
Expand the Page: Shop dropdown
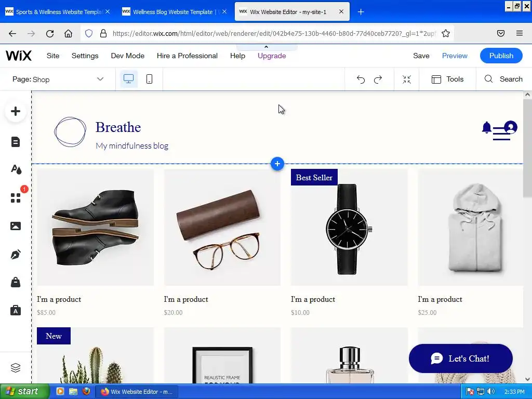[58, 79]
